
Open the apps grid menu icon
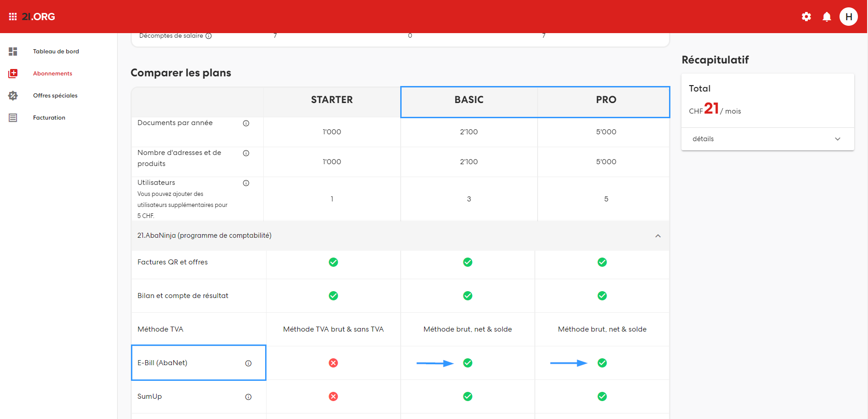[13, 17]
